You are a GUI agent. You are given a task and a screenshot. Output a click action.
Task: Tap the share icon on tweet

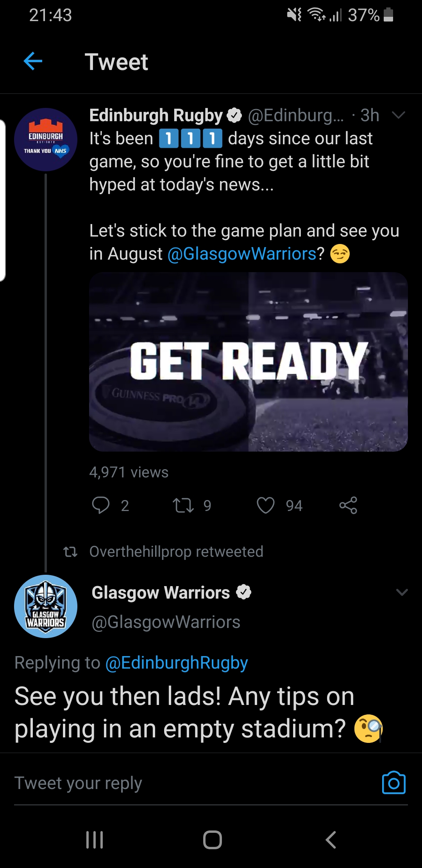click(x=348, y=505)
